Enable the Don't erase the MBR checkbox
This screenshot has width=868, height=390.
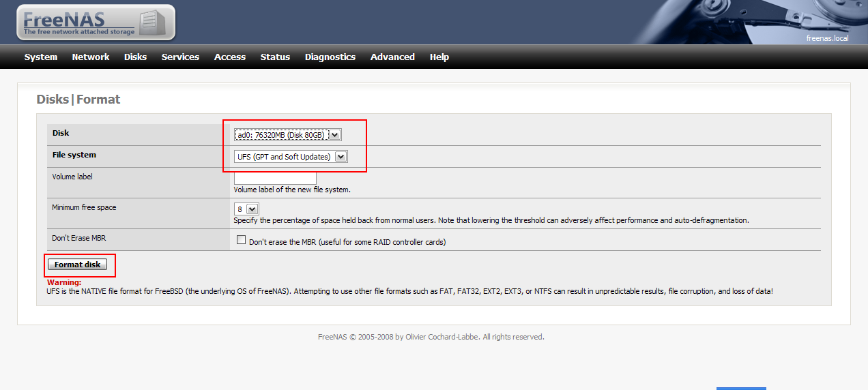[x=241, y=240]
